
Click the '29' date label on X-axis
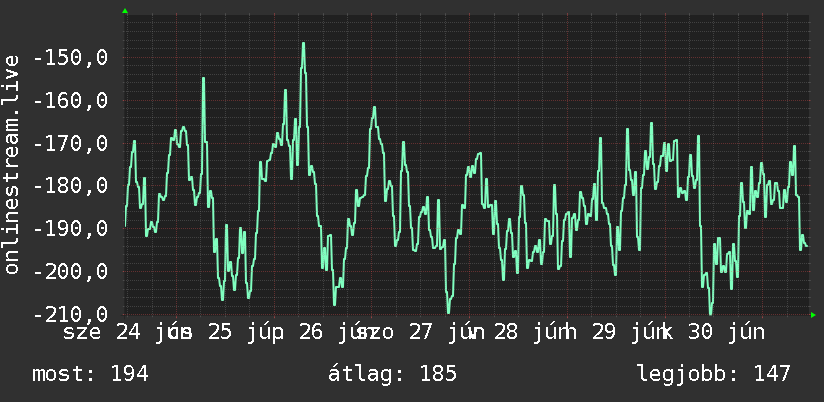click(x=604, y=332)
